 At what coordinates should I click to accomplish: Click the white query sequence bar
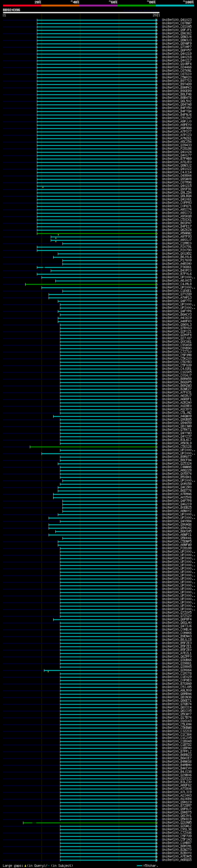pyautogui.click(x=81, y=13)
